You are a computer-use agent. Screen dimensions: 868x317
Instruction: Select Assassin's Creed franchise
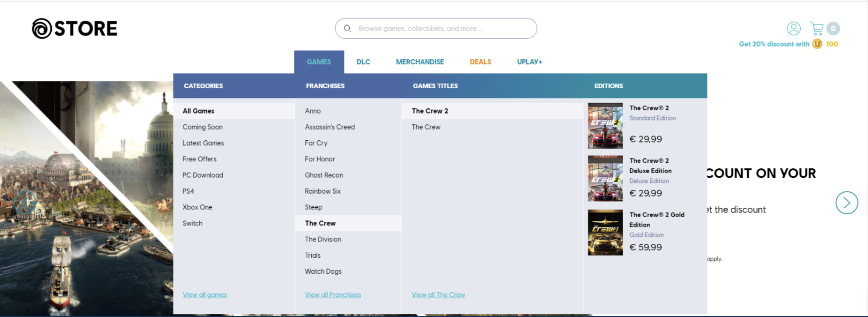(330, 127)
